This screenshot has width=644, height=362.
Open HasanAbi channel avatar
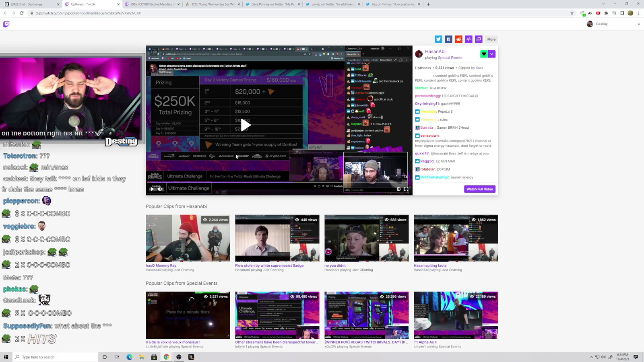[x=419, y=54]
